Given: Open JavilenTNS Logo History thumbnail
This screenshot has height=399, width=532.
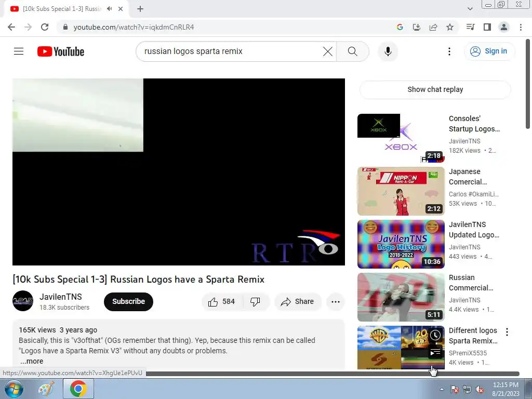Looking at the screenshot, I should coord(401,244).
